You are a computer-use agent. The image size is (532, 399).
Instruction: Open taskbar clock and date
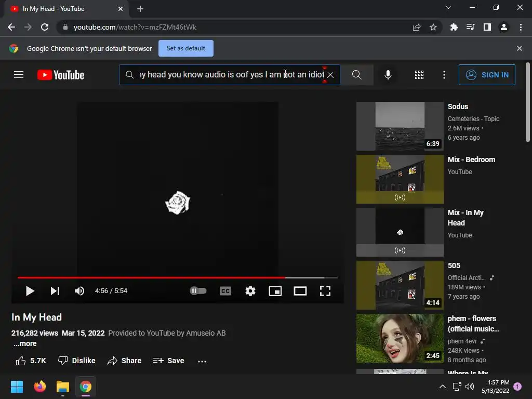pyautogui.click(x=495, y=387)
